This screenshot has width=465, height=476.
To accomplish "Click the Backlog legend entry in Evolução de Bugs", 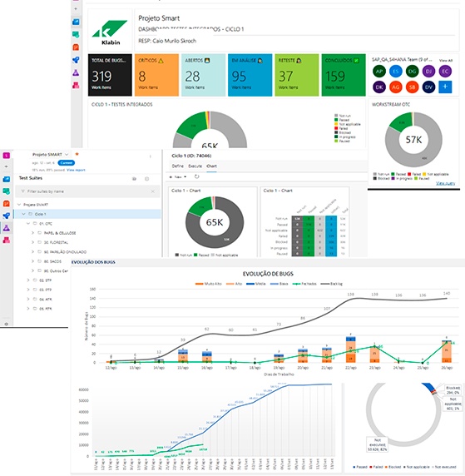I will click(332, 284).
